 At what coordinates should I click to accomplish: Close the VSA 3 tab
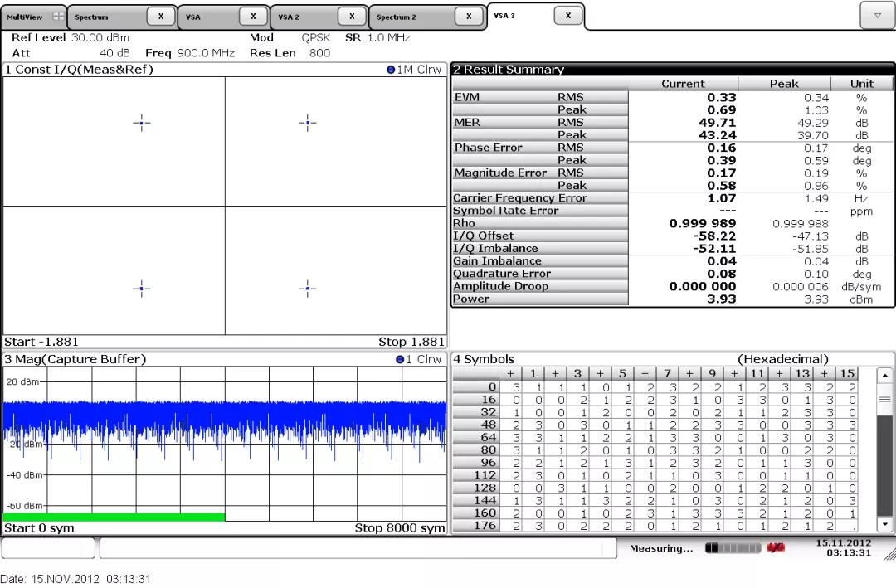568,16
